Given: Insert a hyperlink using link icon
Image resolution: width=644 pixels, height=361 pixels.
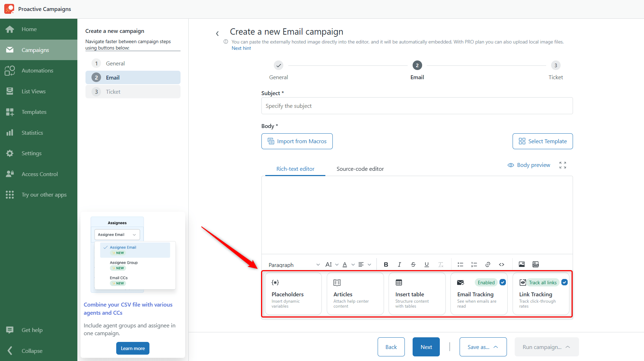Looking at the screenshot, I should (x=488, y=264).
